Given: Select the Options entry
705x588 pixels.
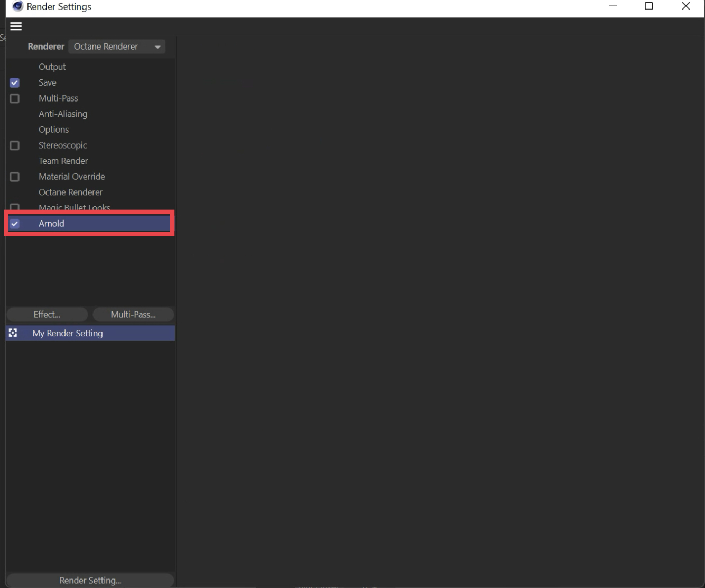Looking at the screenshot, I should tap(54, 130).
